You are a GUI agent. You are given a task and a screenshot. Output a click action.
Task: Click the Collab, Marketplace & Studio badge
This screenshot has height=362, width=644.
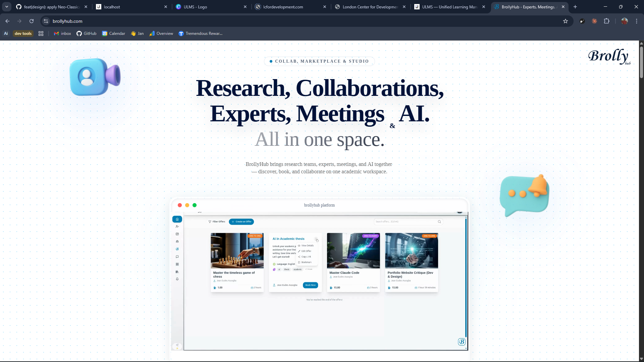coord(319,61)
